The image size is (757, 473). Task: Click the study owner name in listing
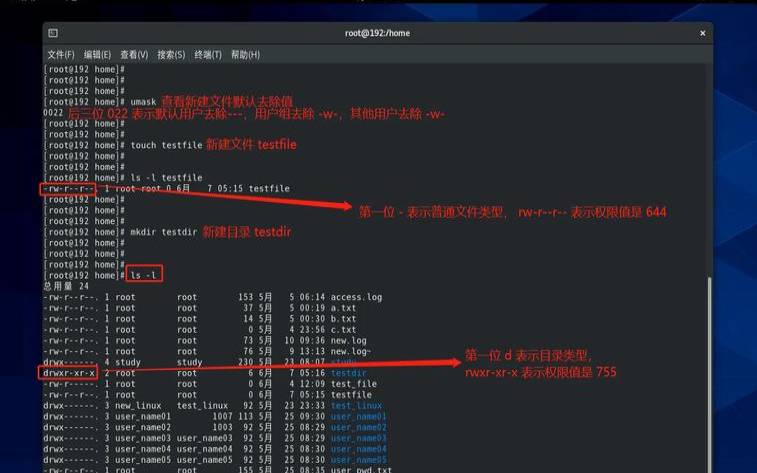[128, 362]
